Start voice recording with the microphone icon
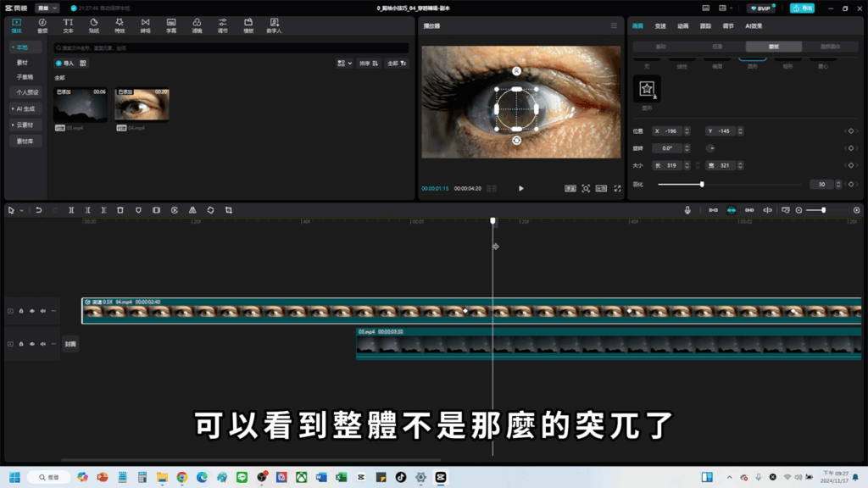The width and height of the screenshot is (868, 488). tap(687, 210)
